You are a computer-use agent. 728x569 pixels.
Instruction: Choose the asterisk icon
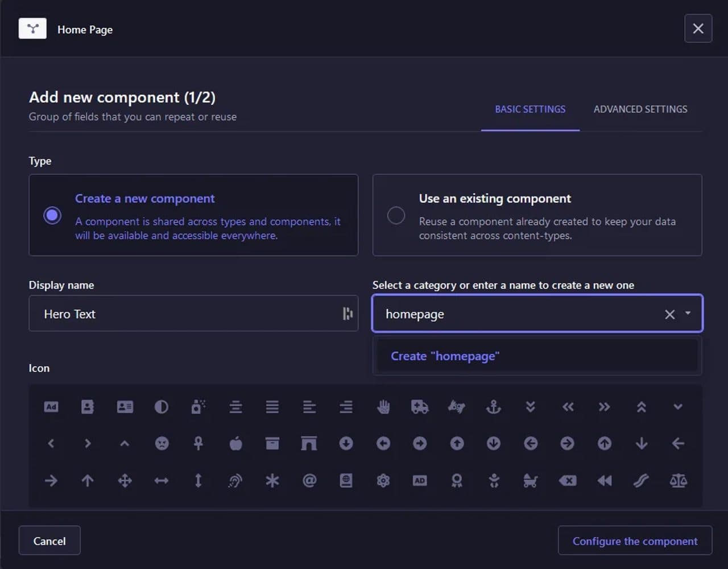tap(272, 481)
